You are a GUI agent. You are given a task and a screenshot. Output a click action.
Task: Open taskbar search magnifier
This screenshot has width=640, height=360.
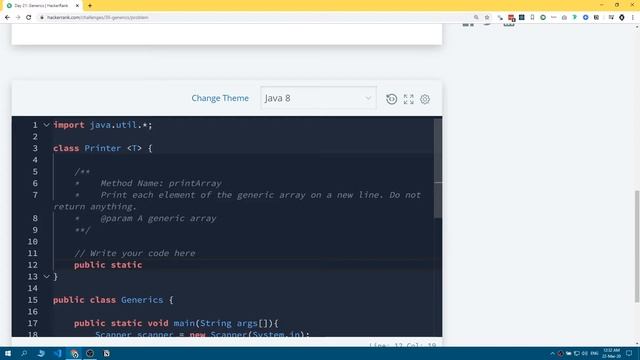(24, 353)
